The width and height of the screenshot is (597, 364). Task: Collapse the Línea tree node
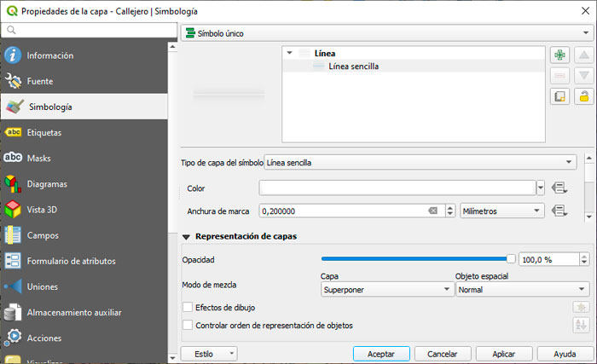(289, 53)
